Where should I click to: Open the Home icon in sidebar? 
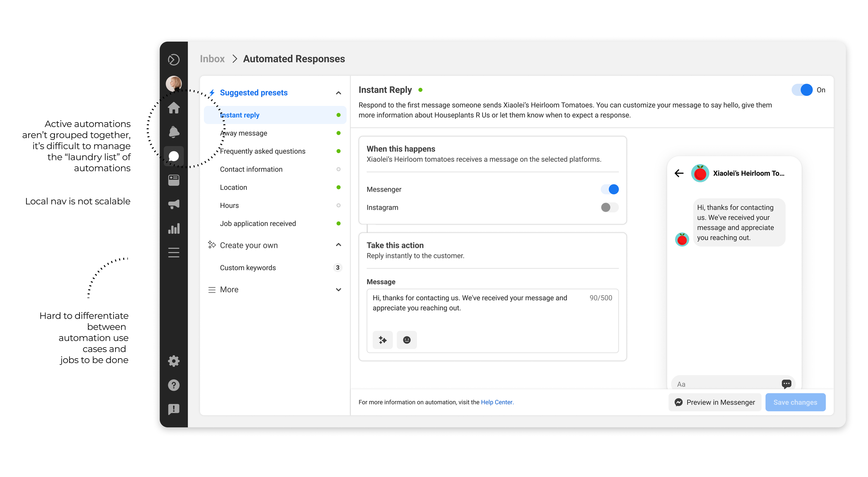pyautogui.click(x=174, y=108)
